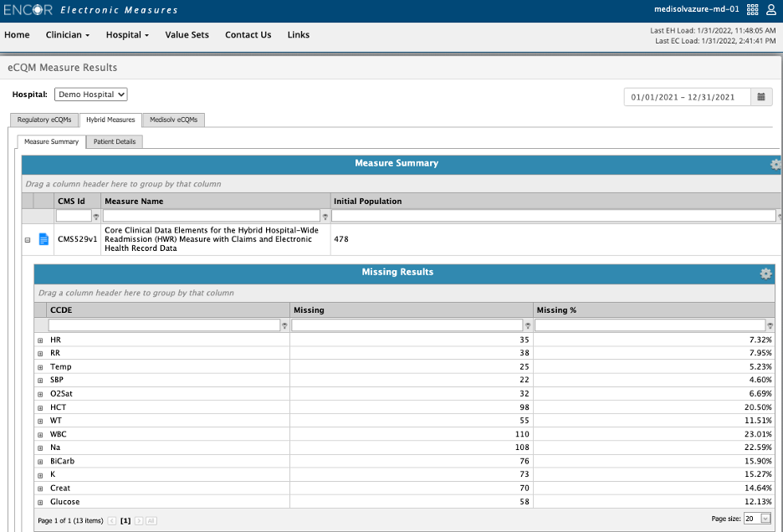The image size is (783, 532).
Task: Change the Page size dropdown from 20
Action: pos(758,518)
